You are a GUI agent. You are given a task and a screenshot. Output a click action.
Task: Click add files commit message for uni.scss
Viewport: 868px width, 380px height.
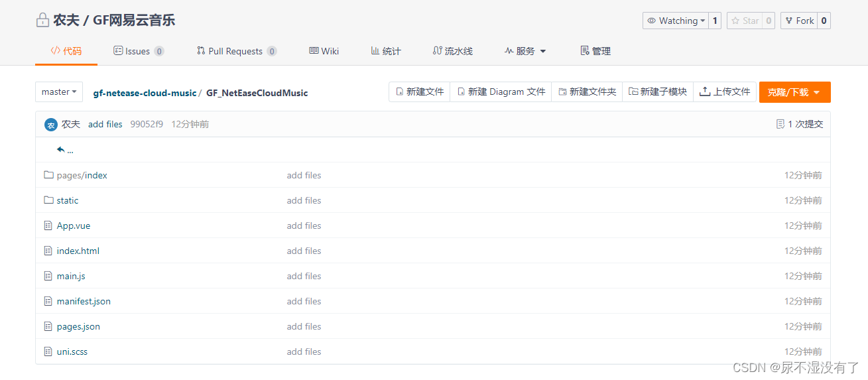pos(304,351)
